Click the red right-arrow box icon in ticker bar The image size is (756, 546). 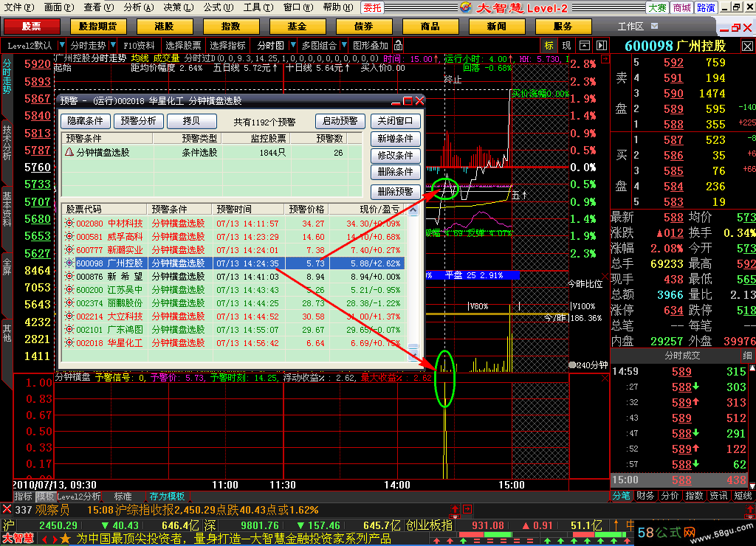[x=467, y=509]
